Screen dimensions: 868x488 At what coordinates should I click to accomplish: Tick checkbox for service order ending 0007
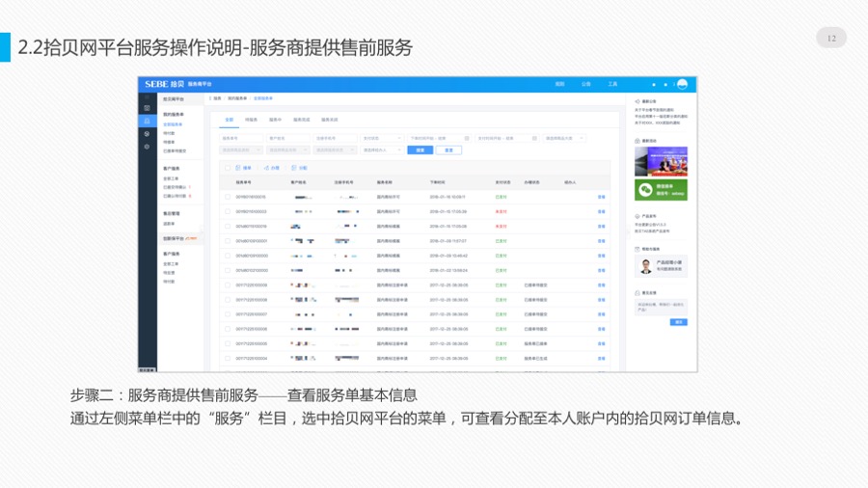point(228,314)
